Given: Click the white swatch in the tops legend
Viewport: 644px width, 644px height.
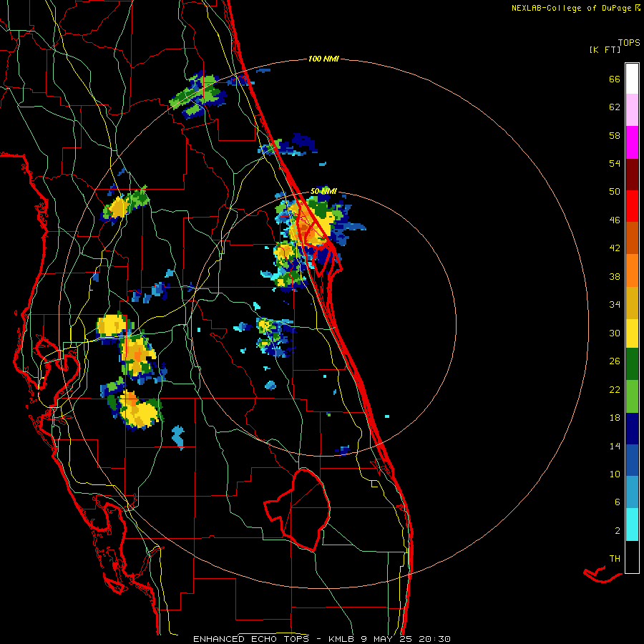Looking at the screenshot, I should coord(632,79).
